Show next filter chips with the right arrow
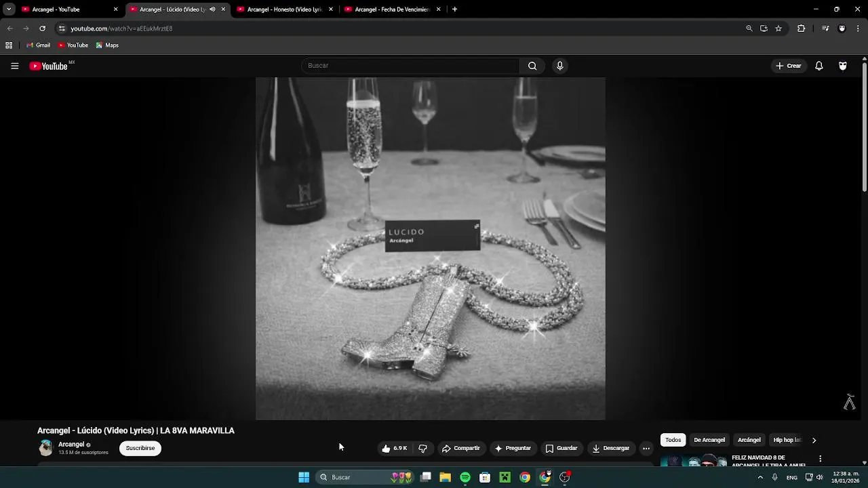The image size is (868, 488). point(814,440)
